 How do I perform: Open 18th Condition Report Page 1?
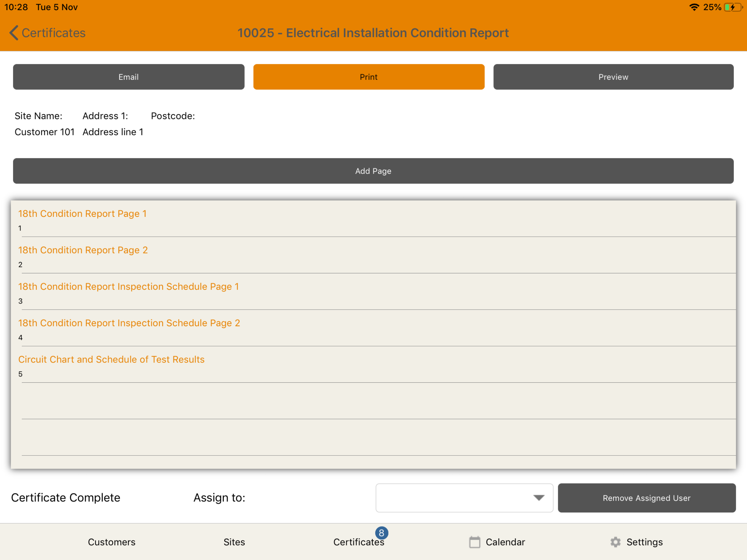click(x=373, y=219)
